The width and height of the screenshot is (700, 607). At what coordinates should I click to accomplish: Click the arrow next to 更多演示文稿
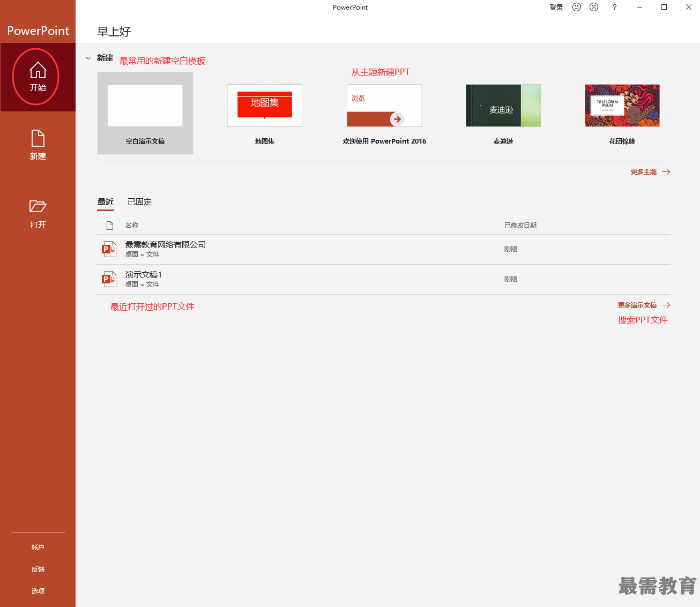tap(666, 305)
